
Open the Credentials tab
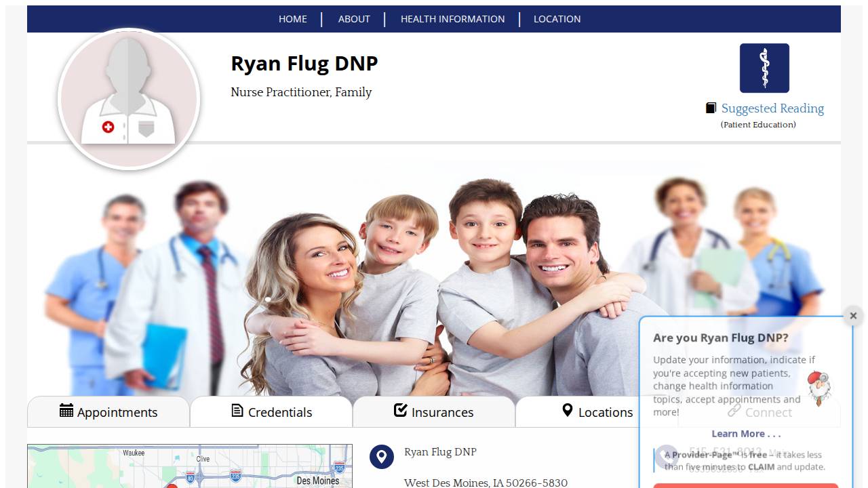coord(271,411)
